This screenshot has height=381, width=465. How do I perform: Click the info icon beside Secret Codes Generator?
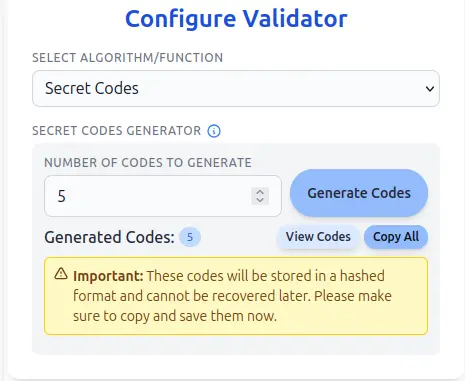pos(214,131)
